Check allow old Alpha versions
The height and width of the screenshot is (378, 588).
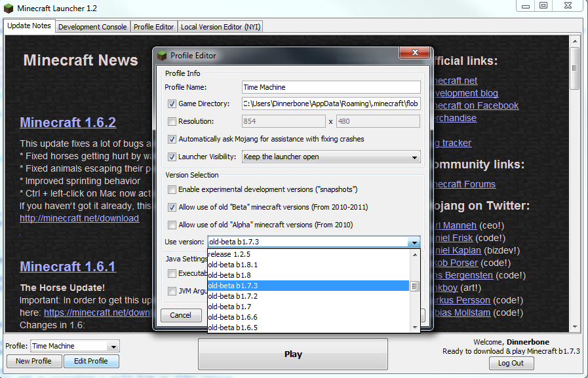click(172, 225)
